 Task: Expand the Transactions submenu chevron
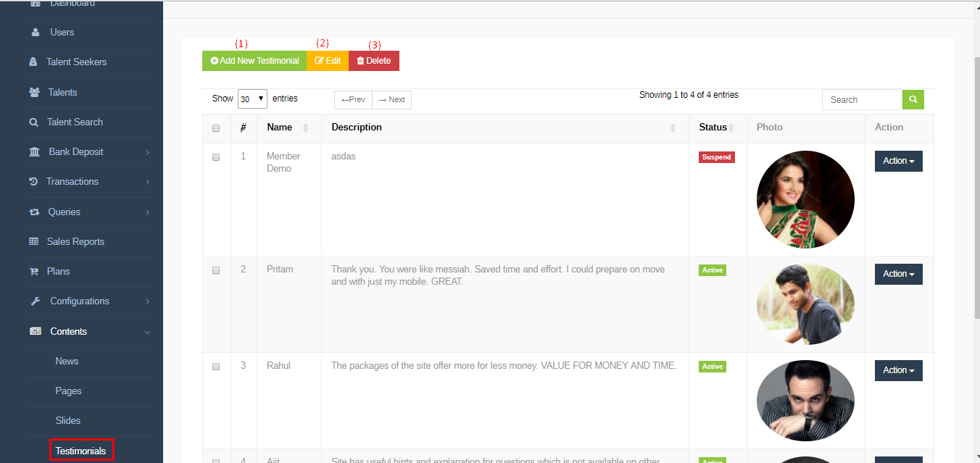tap(147, 182)
